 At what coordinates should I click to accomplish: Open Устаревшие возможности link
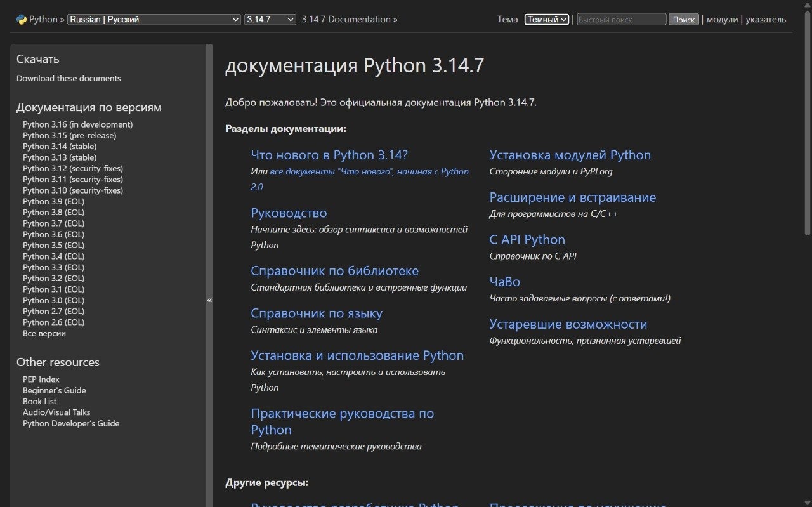(x=568, y=324)
